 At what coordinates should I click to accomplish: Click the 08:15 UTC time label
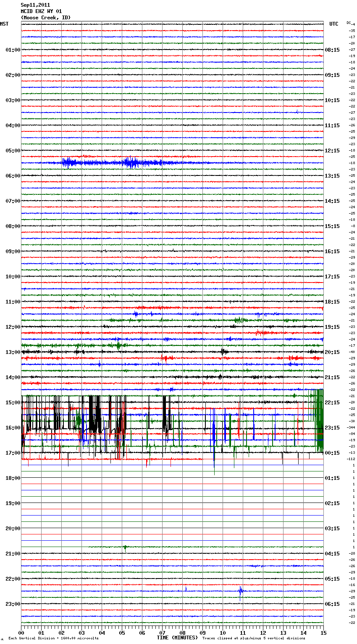(332, 50)
